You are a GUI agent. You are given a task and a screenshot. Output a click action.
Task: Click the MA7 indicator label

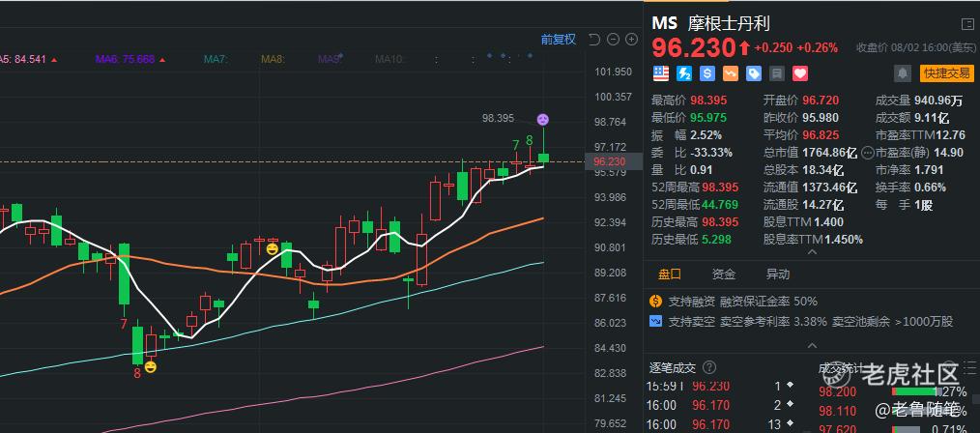216,59
